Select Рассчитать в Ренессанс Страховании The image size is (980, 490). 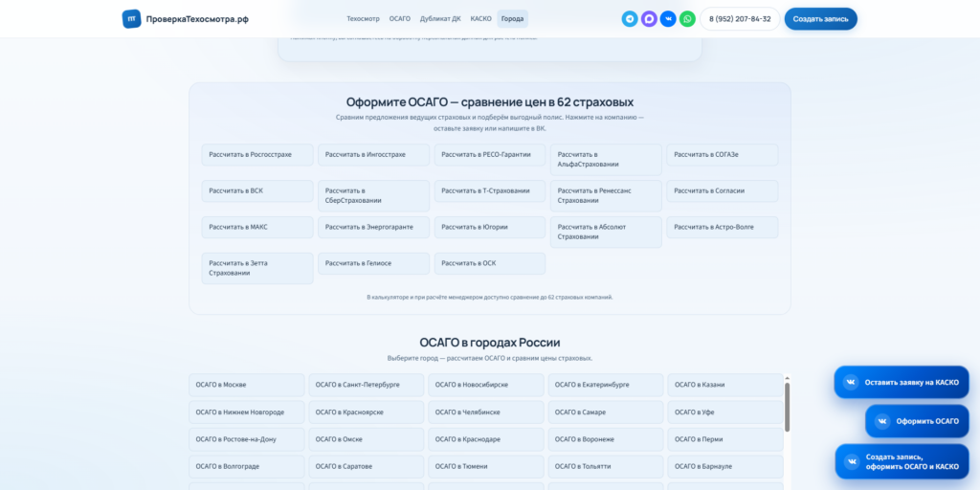[606, 196]
